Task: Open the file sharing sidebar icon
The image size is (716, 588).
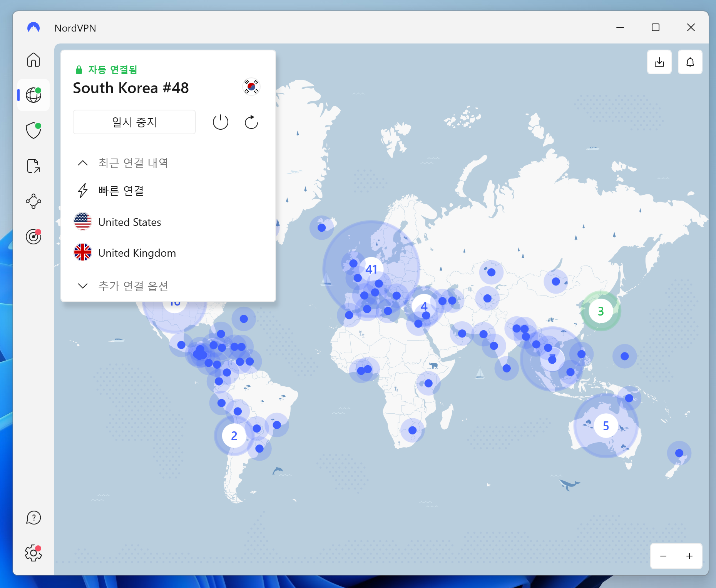Action: click(x=33, y=166)
